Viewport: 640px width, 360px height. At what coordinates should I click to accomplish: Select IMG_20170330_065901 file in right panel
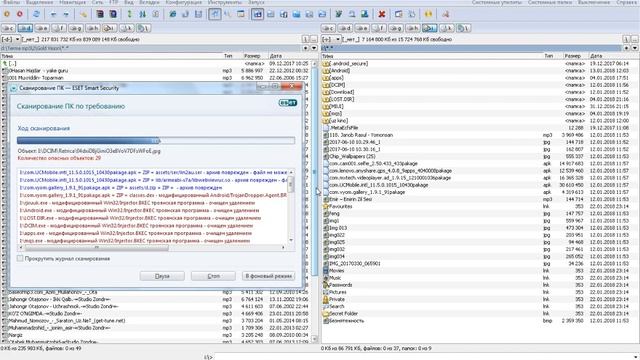tap(354, 264)
